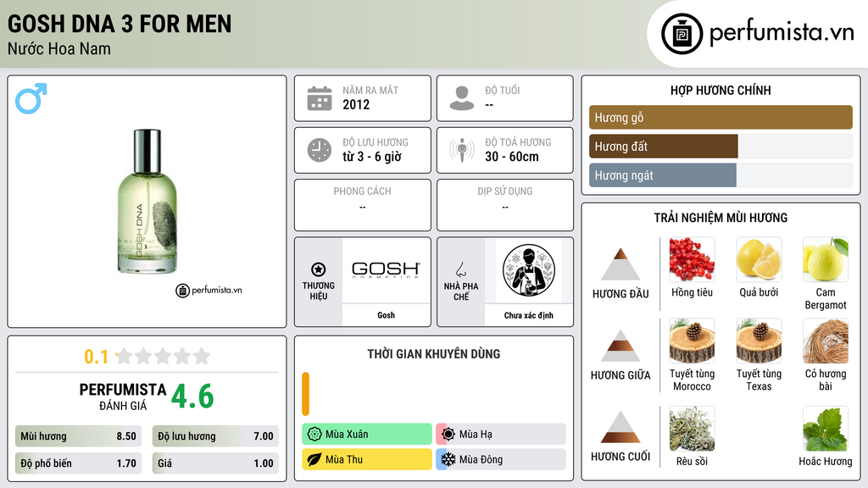Click the Hồng tiêu pink pepper image
The image size is (868, 488).
[692, 259]
